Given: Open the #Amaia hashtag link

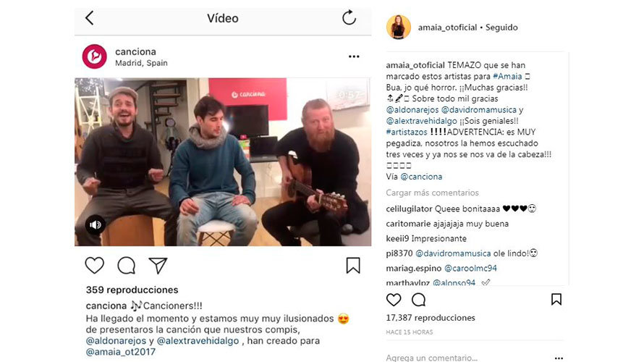Looking at the screenshot, I should (507, 76).
